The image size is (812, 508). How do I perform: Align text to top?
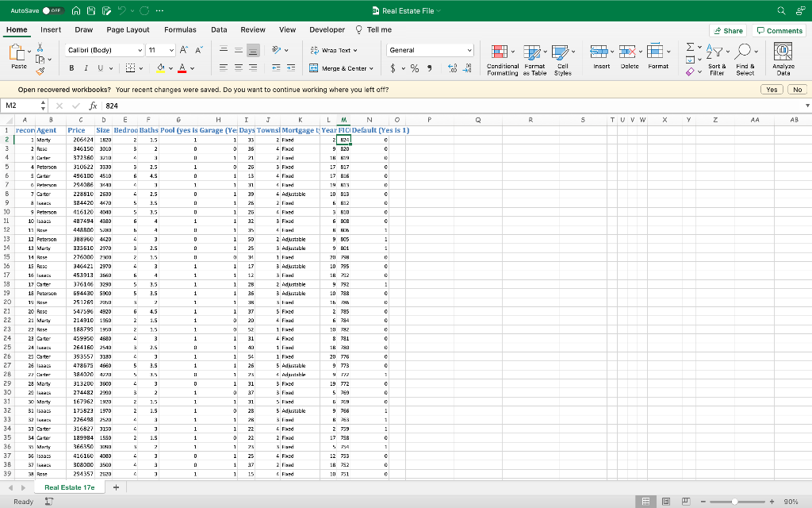click(224, 50)
